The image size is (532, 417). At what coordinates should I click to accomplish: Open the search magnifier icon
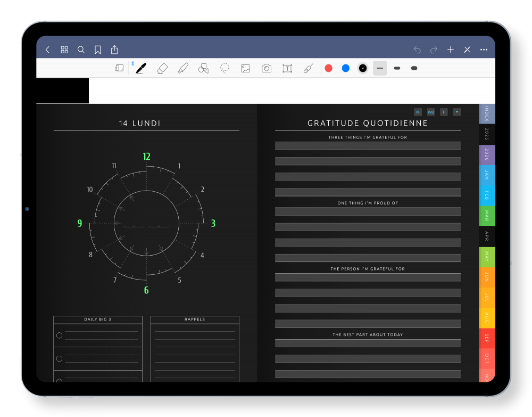click(81, 50)
